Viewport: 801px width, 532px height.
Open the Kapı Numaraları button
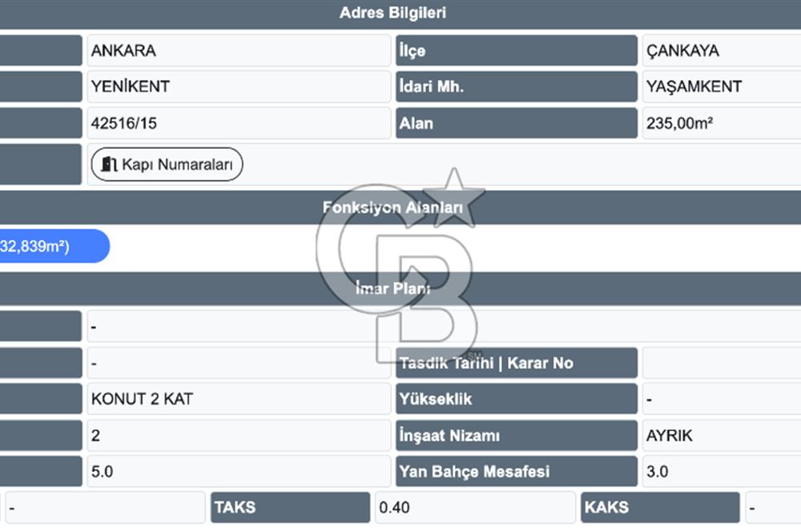167,164
